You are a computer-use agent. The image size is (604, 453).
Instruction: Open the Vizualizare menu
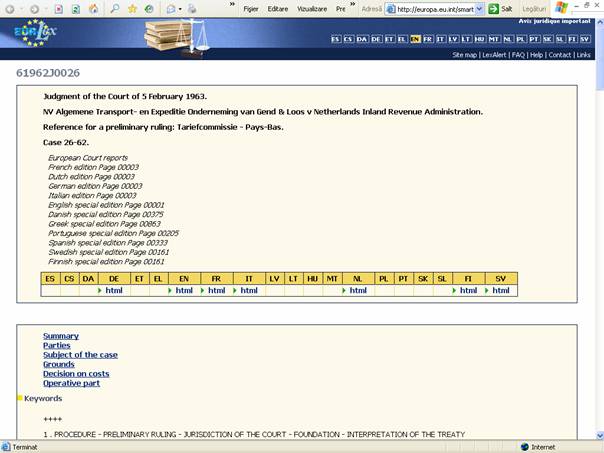pyautogui.click(x=312, y=9)
